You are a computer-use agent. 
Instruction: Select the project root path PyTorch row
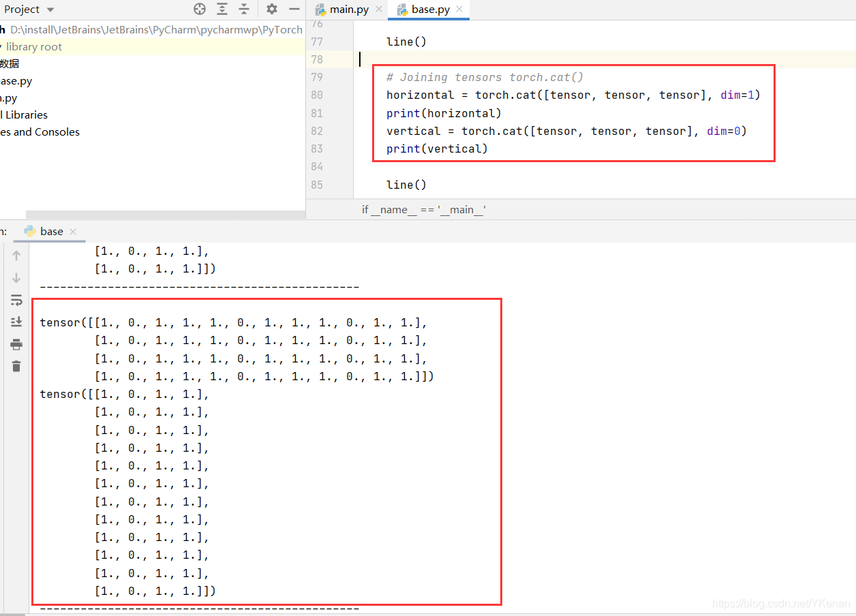point(152,30)
